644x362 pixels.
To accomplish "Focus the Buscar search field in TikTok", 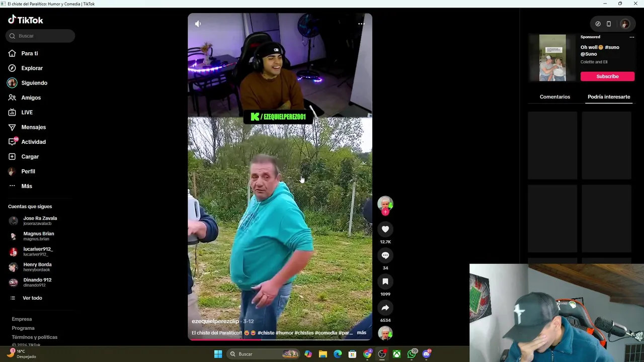I will pos(40,36).
